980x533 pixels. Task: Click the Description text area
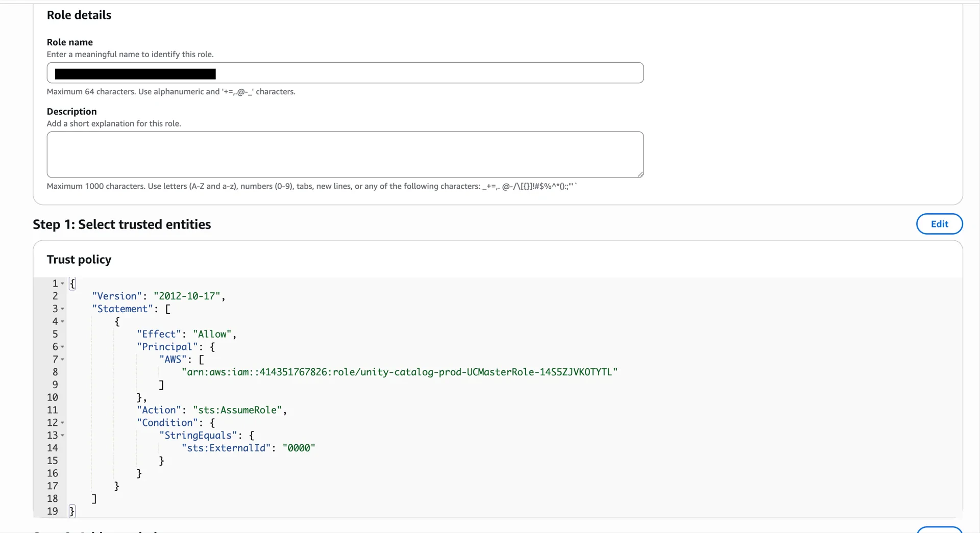pos(345,155)
